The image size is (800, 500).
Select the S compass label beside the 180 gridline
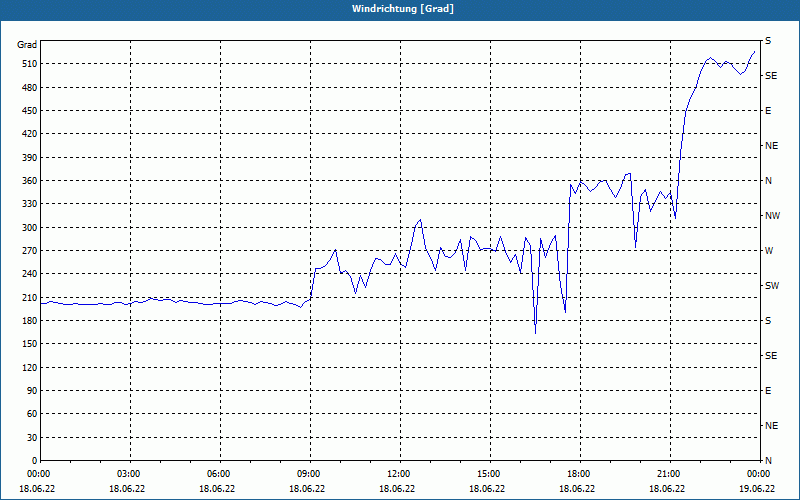768,321
